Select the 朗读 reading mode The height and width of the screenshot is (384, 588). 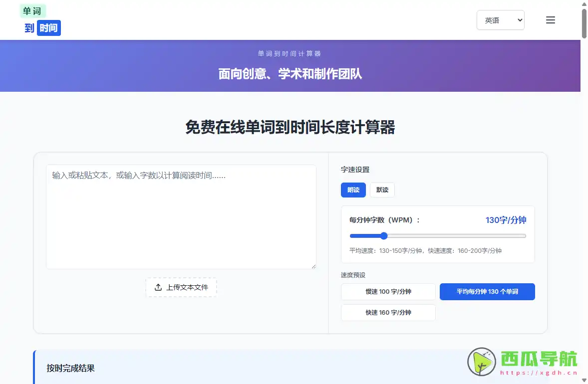coord(353,190)
